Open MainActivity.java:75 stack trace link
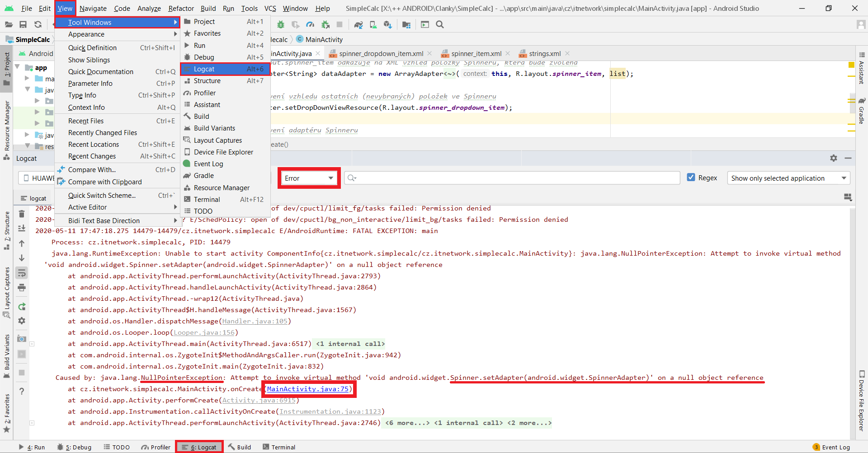Viewport: 868px width, 453px height. pyautogui.click(x=308, y=389)
